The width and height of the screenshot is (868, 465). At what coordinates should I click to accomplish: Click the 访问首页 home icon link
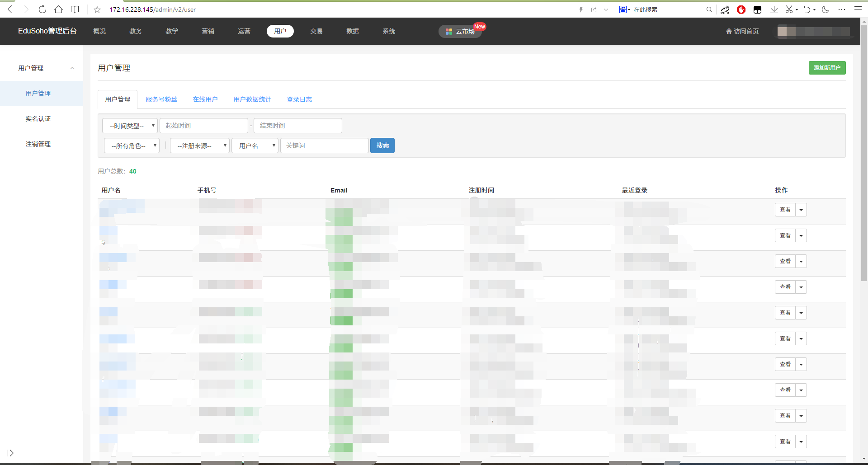click(742, 31)
